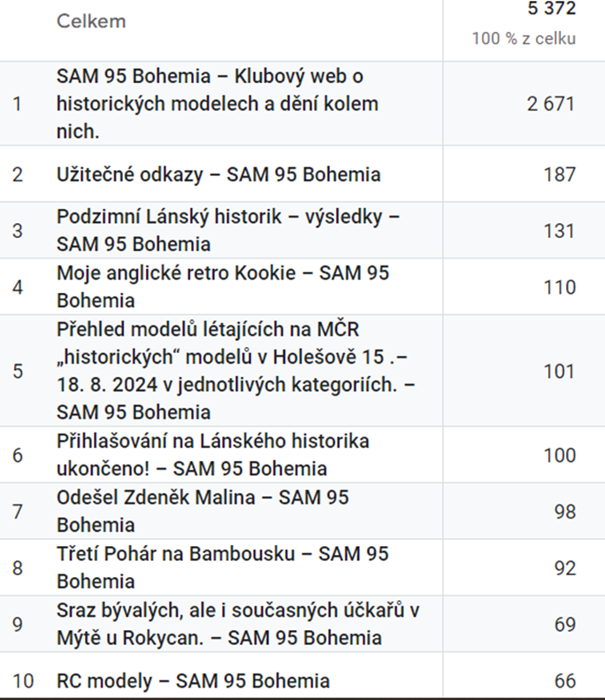
Task: Click the 101 value in row five
Action: point(560,371)
